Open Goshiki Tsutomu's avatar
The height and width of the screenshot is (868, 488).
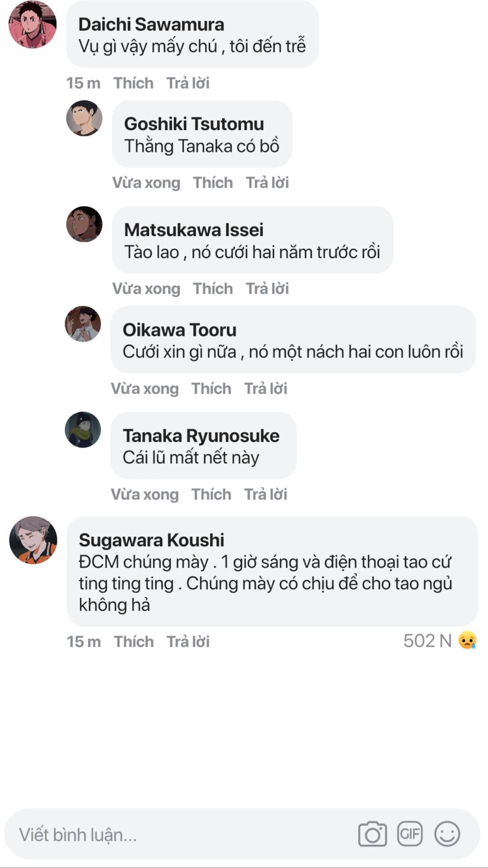(84, 118)
